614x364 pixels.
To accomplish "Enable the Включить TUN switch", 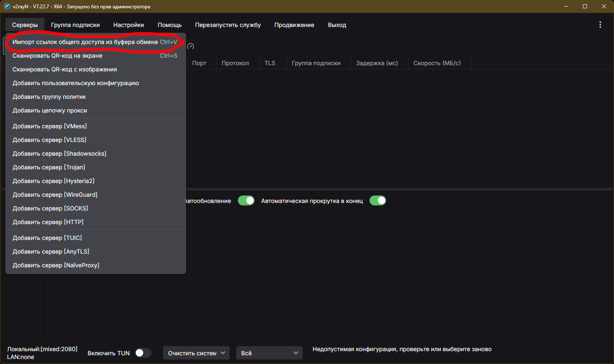I will point(143,353).
